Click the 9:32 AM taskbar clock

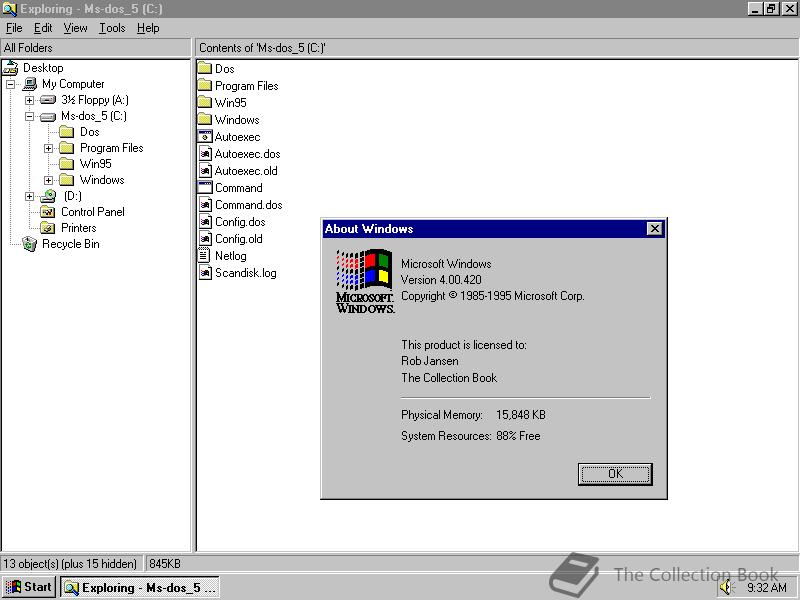[767, 588]
